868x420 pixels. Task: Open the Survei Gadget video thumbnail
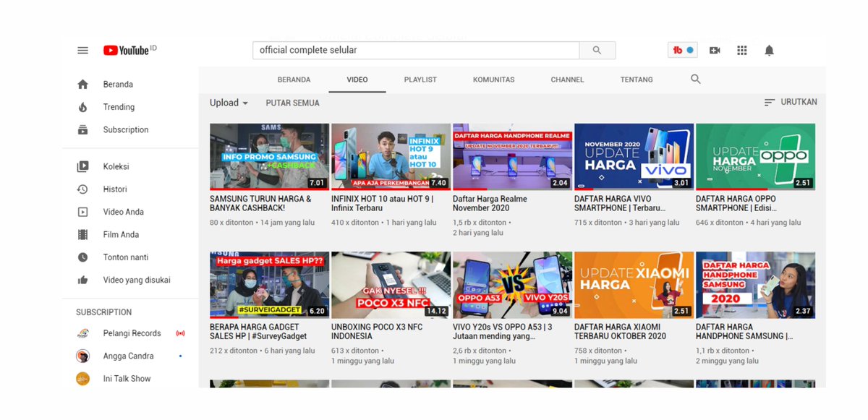click(269, 286)
